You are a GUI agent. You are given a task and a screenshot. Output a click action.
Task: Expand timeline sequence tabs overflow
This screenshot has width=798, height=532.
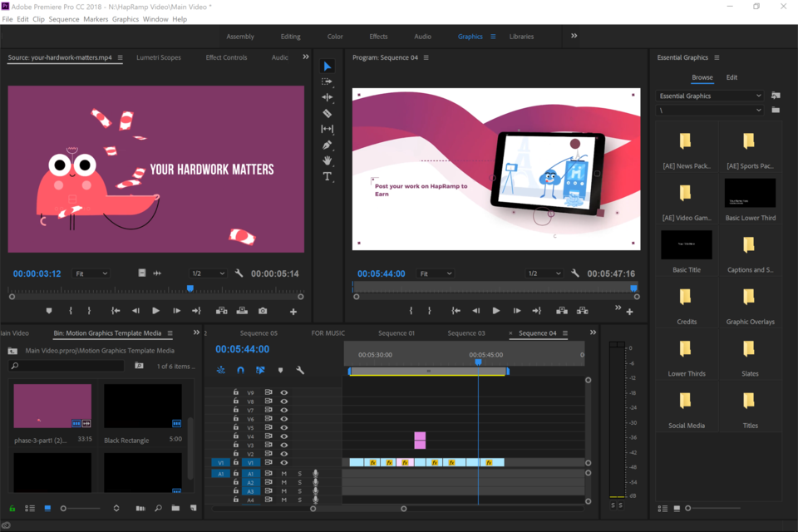click(593, 332)
